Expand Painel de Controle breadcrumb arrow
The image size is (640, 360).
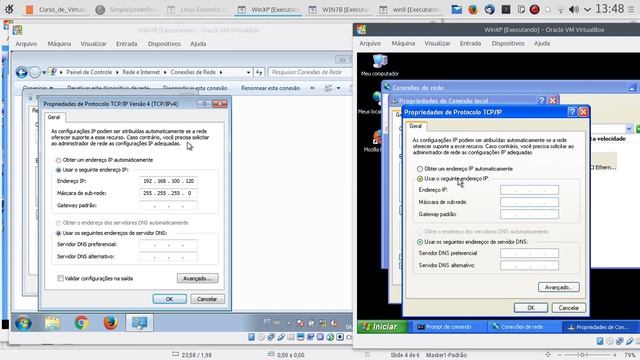[117, 72]
